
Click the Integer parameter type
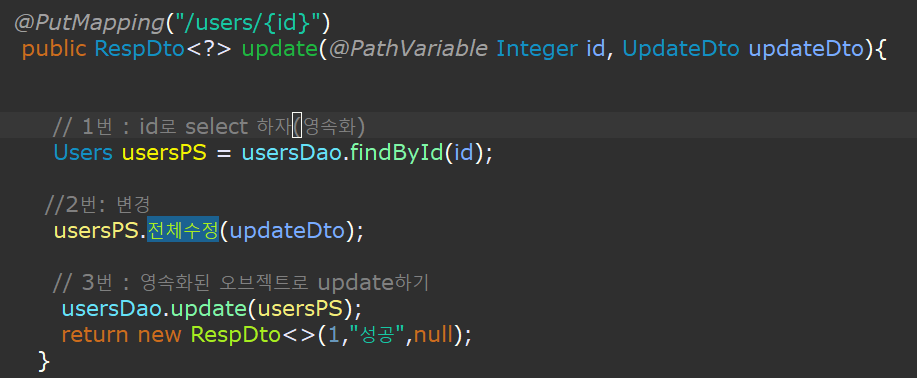pyautogui.click(x=537, y=50)
